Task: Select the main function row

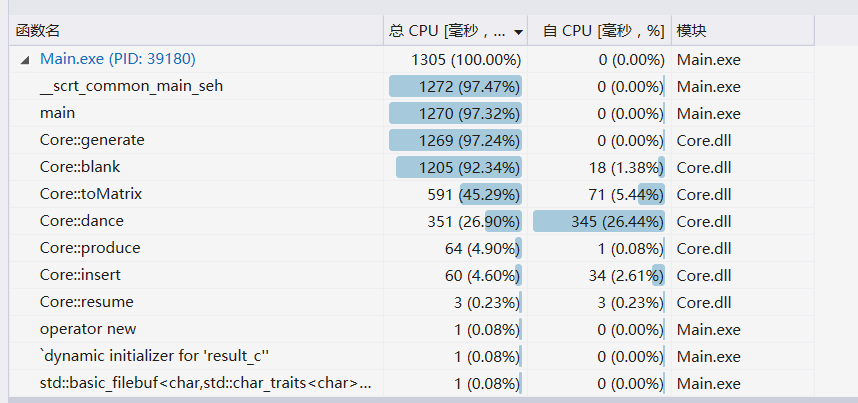Action: (411, 113)
